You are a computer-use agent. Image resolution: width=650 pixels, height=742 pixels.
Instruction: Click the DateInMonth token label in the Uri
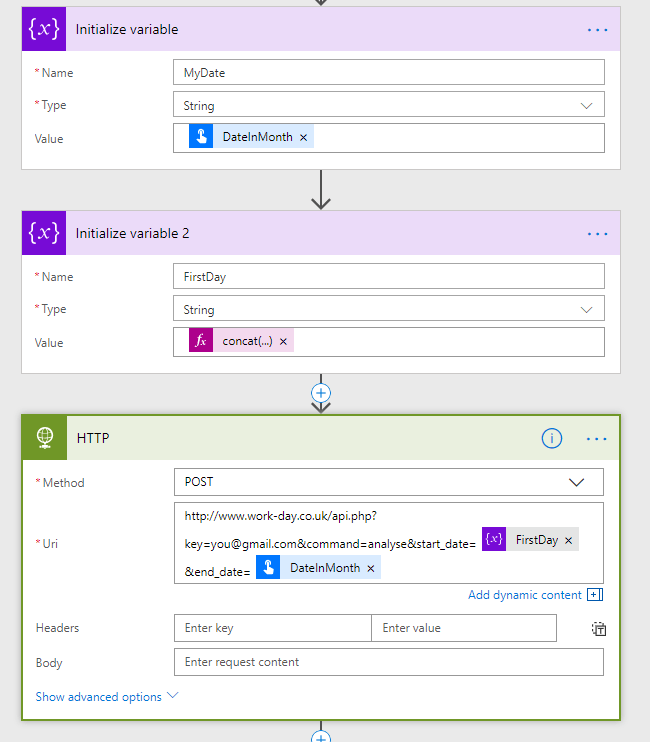(x=325, y=568)
